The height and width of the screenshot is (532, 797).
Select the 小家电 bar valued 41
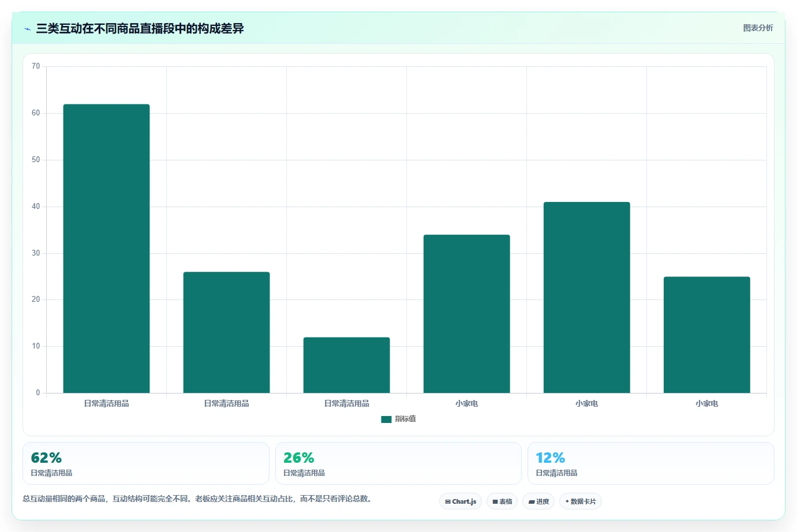click(586, 297)
